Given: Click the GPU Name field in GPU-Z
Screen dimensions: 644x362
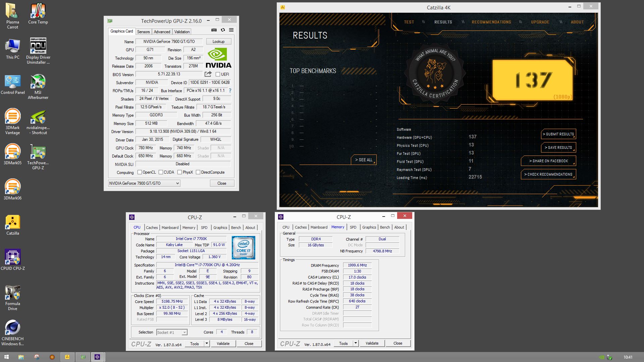Looking at the screenshot, I should point(169,42).
